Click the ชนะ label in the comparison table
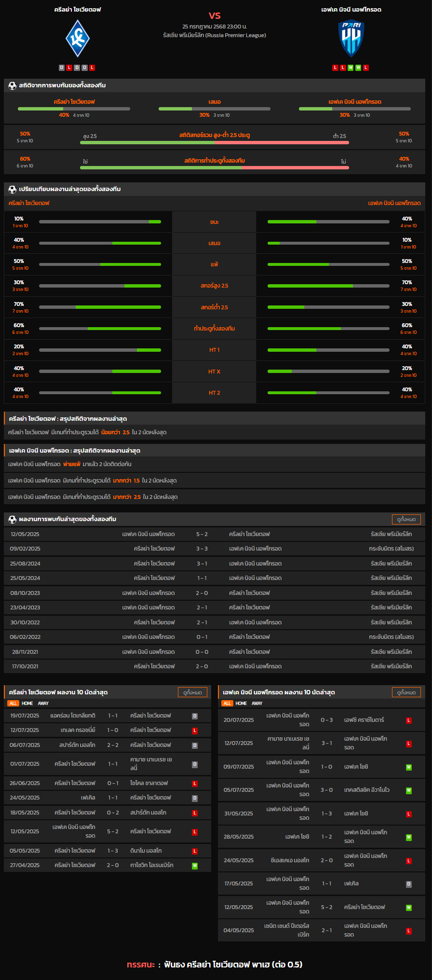Screen dimensions: 432x980 [x=215, y=222]
